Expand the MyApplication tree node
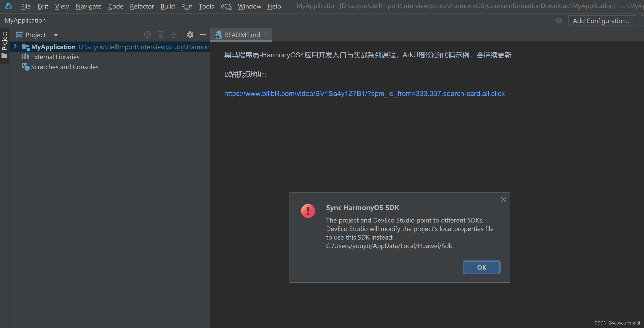 pyautogui.click(x=15, y=47)
